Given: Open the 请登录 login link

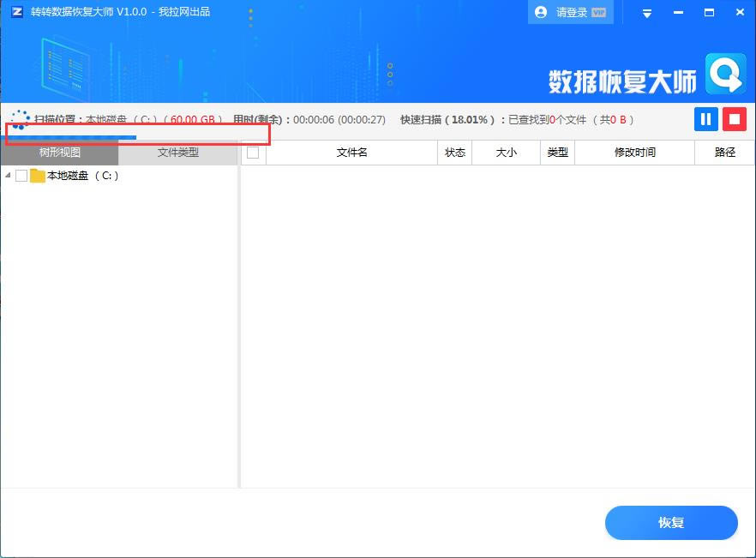Looking at the screenshot, I should point(572,13).
